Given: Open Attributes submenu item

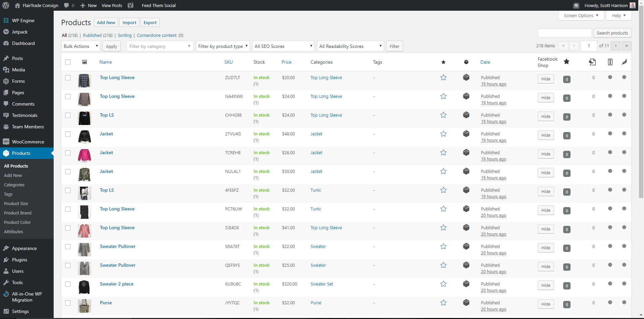Looking at the screenshot, I should [x=13, y=232].
